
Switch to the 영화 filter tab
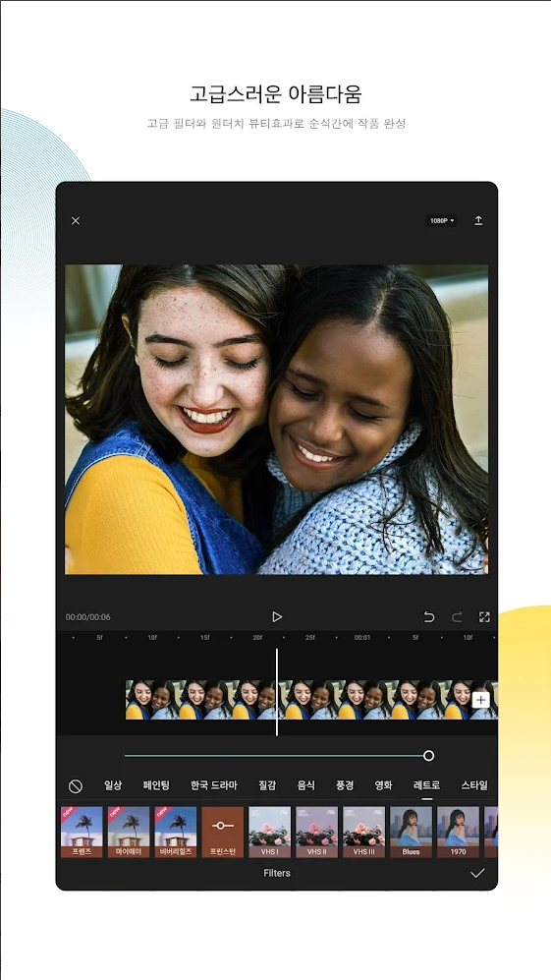pos(384,785)
